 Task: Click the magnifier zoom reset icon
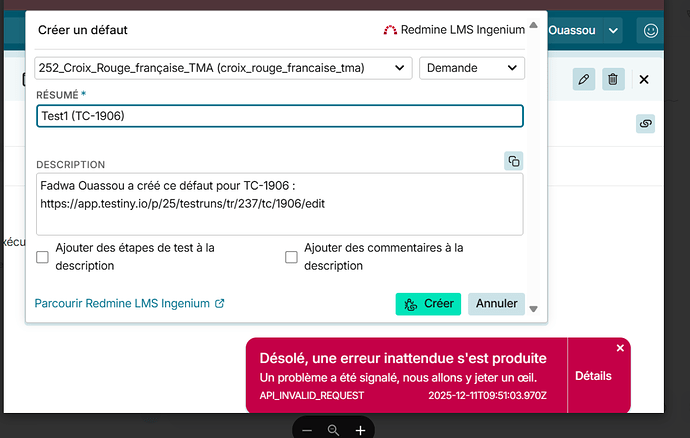(x=333, y=429)
